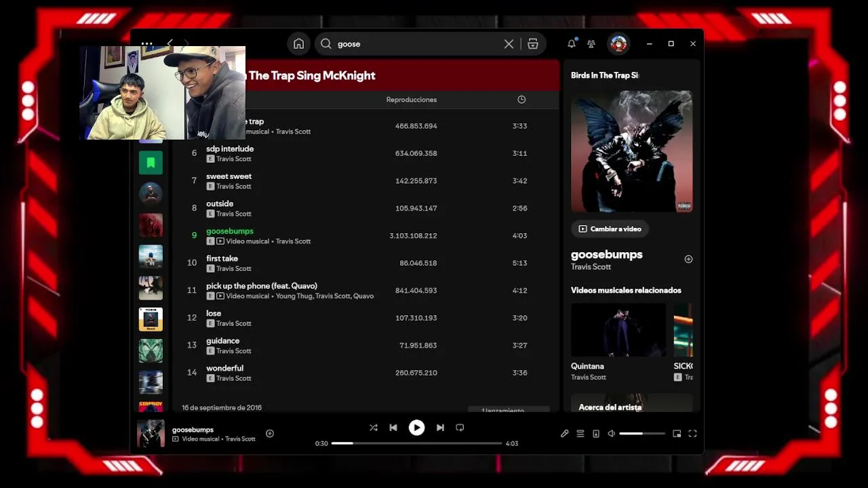Click the back navigation arrow

[x=170, y=43]
